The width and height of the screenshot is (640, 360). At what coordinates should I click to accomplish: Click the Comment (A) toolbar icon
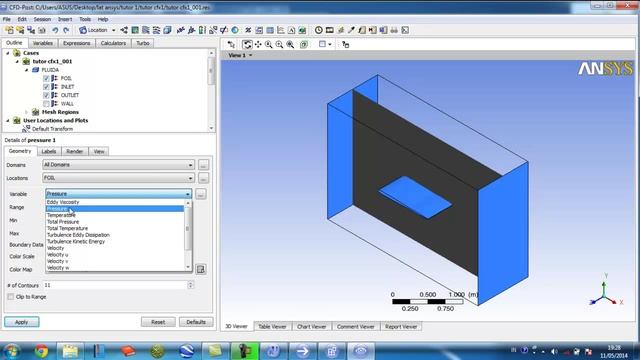(x=291, y=30)
